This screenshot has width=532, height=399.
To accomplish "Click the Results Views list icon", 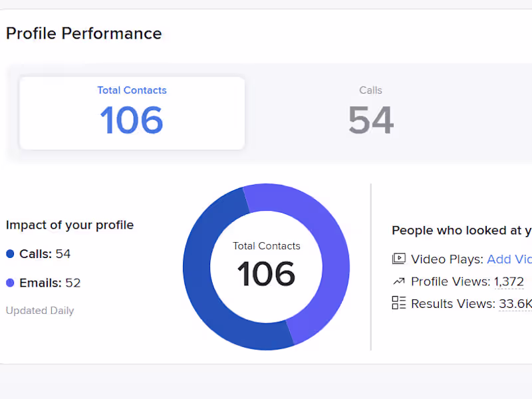I will pyautogui.click(x=399, y=303).
